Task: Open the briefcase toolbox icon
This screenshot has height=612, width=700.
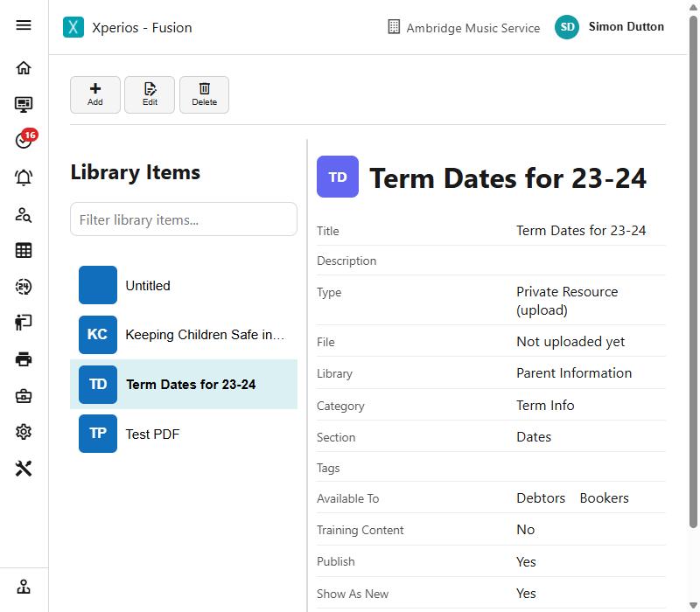Action: 24,396
